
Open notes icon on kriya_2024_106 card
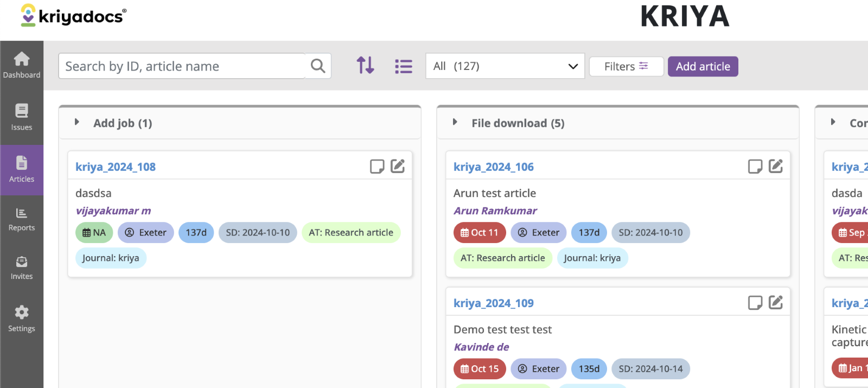click(755, 166)
